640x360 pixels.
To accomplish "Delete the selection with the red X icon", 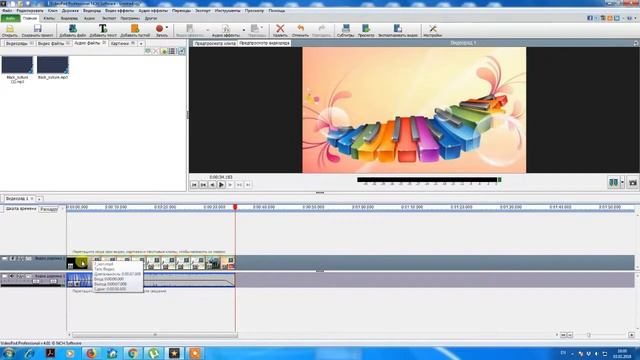I will [x=280, y=29].
